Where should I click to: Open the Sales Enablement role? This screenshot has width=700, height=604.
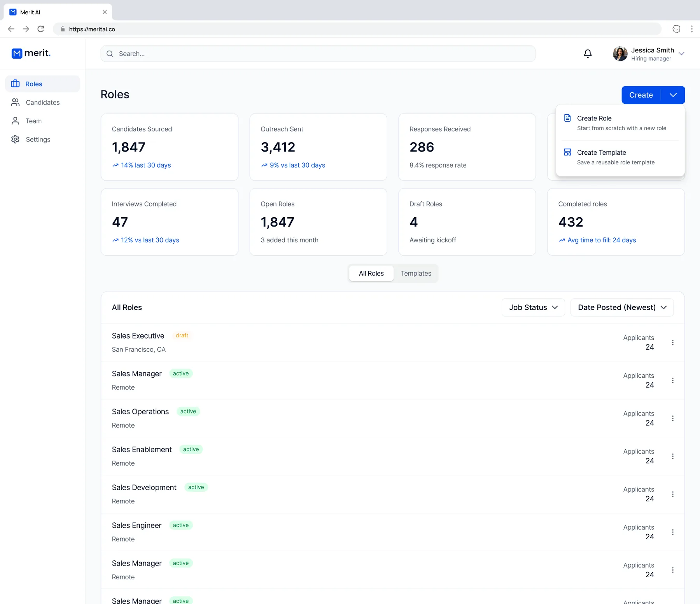click(142, 449)
